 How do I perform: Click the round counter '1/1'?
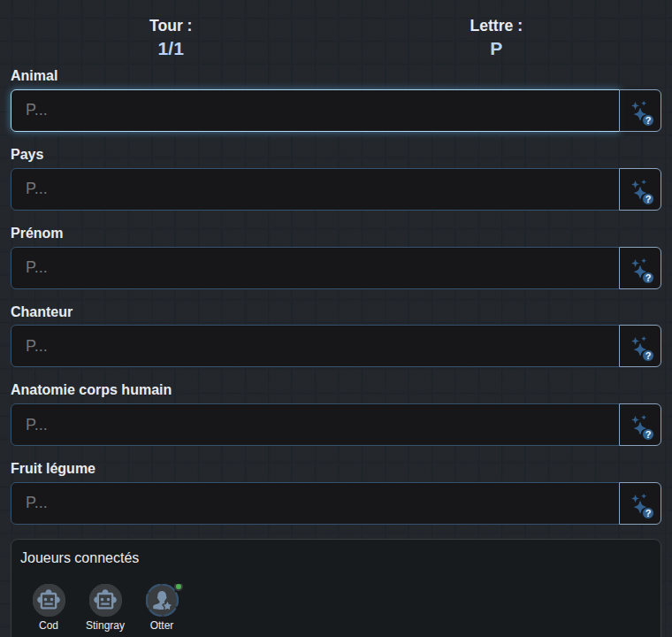pyautogui.click(x=171, y=49)
